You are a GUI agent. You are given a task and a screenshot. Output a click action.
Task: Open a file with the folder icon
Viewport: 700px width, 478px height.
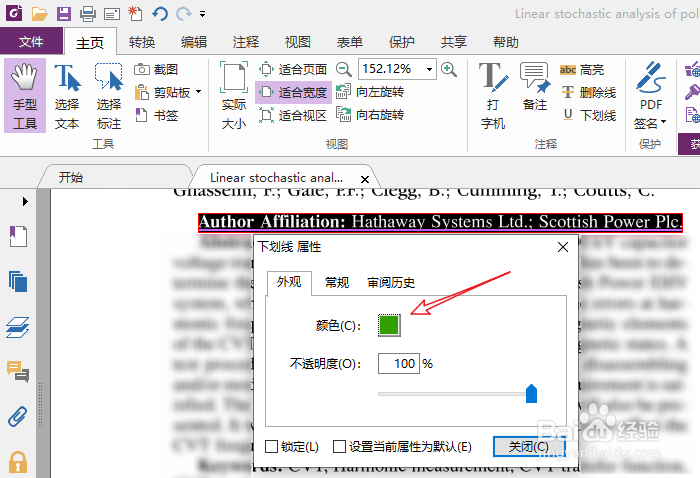[x=39, y=14]
